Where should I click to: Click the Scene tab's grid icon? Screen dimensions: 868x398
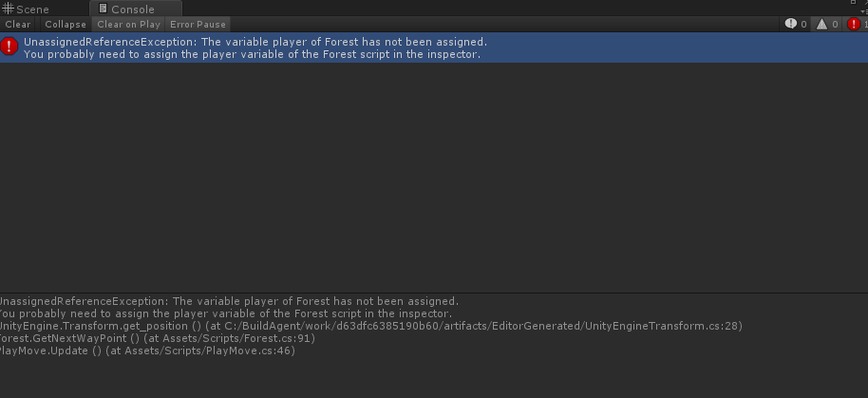[8, 9]
